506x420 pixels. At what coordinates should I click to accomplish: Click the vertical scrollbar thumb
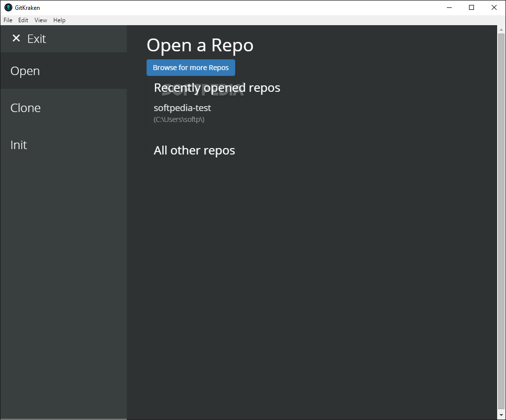501,221
